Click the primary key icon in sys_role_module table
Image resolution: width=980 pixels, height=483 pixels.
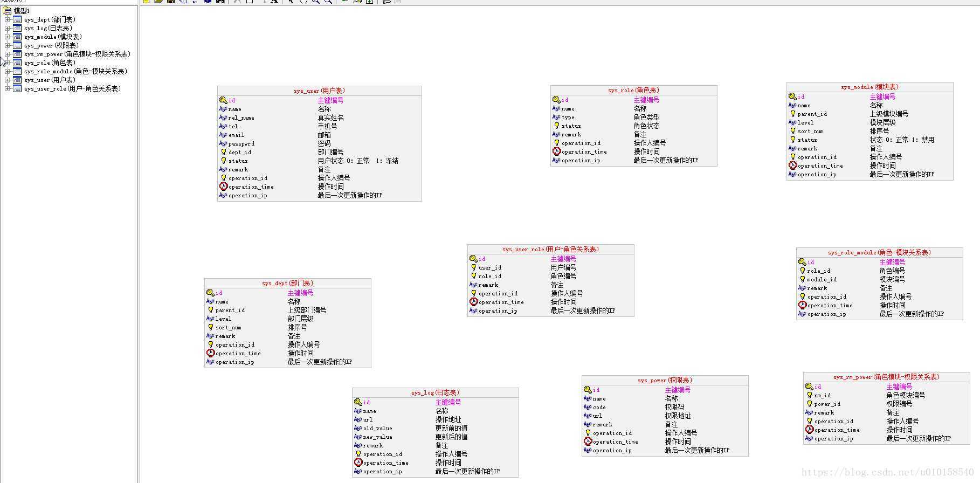tap(802, 262)
